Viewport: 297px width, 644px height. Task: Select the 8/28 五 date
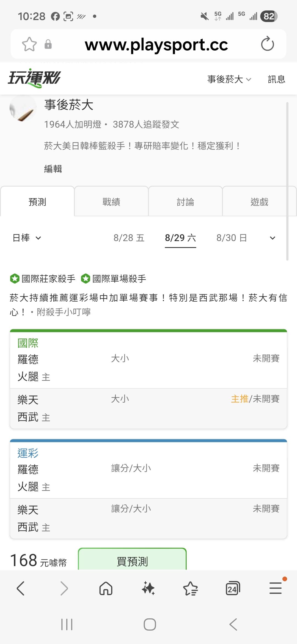point(129,238)
